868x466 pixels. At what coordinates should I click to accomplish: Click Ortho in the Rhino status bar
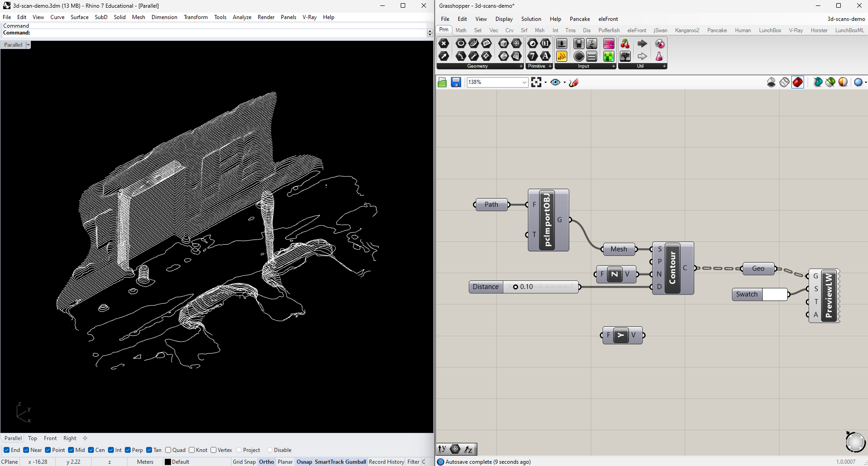point(266,461)
